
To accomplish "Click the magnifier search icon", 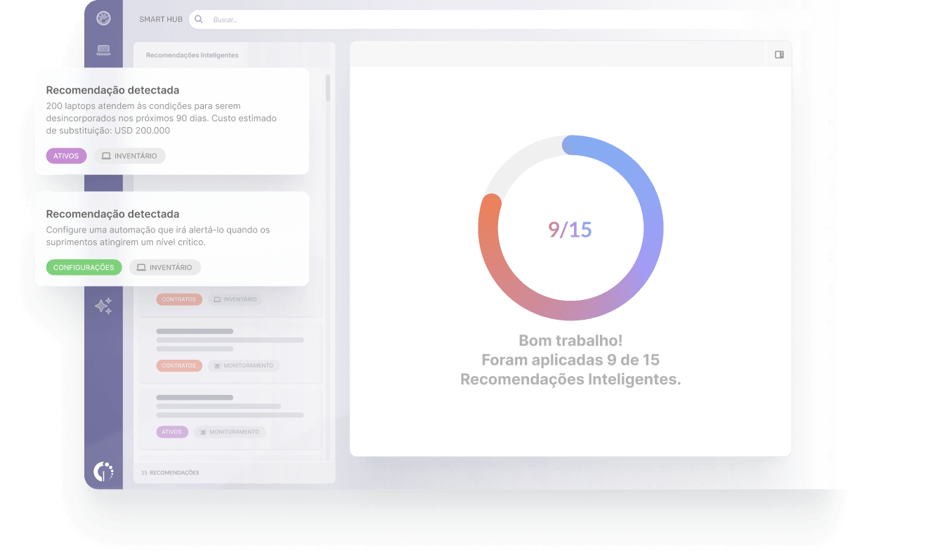I will coord(199,20).
